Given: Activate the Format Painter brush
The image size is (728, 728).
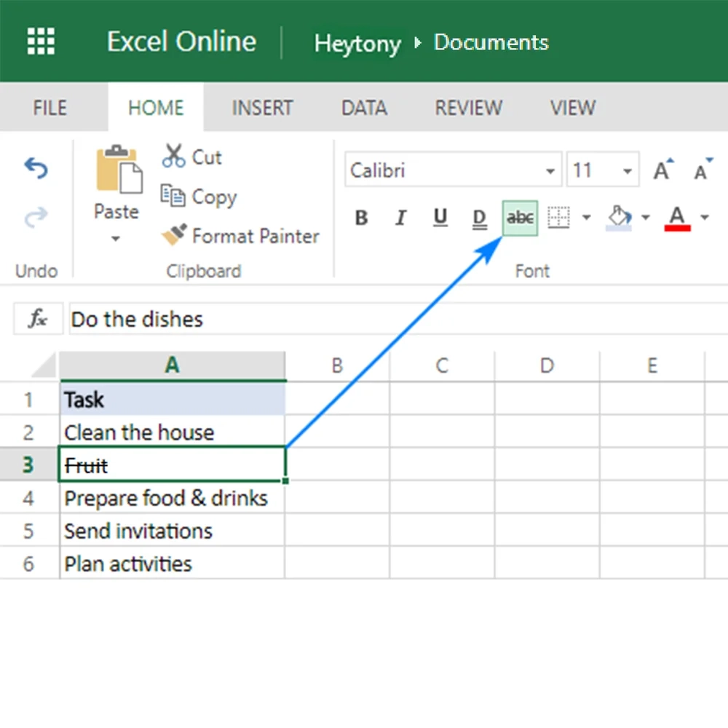Looking at the screenshot, I should click(x=240, y=235).
